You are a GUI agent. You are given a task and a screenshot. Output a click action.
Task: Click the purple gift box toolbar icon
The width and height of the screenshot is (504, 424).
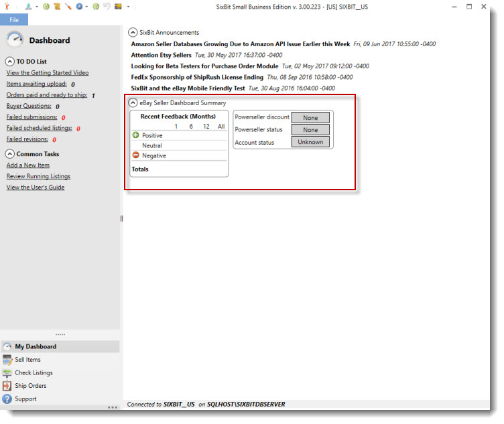(x=118, y=6)
